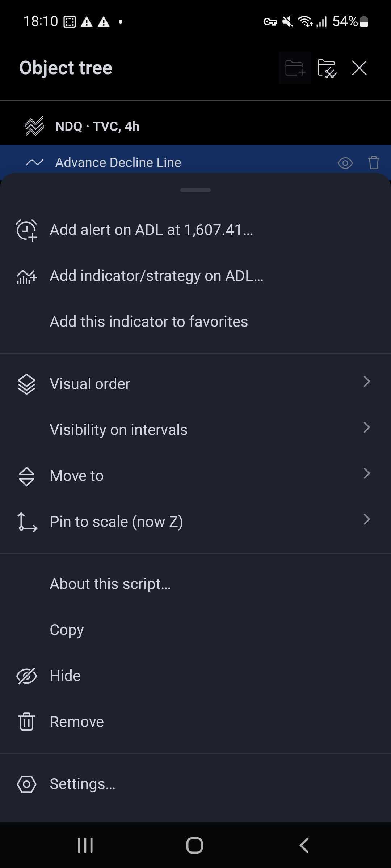Expand Visibility on intervals submenu chevron

pos(367,427)
